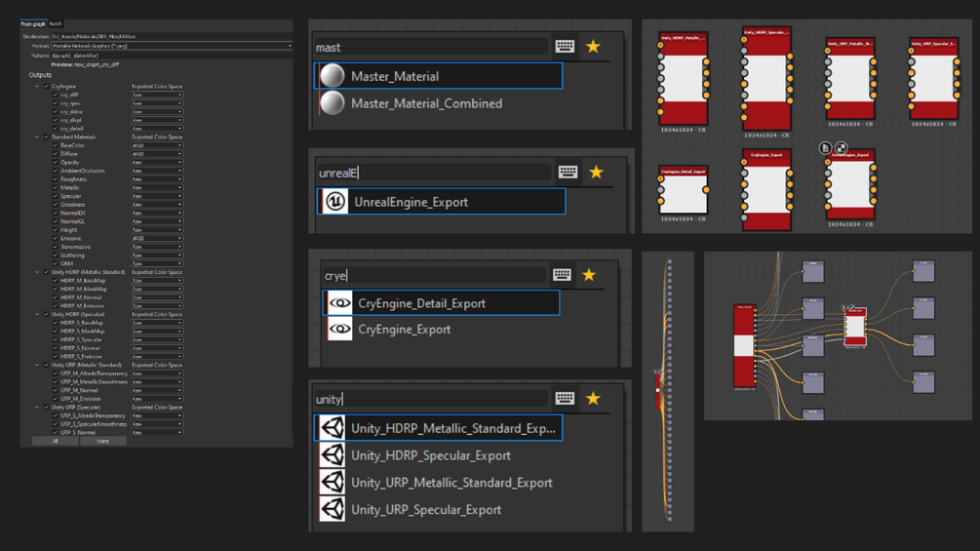Click the None button under outputs
The height and width of the screenshot is (551, 980).
point(103,441)
